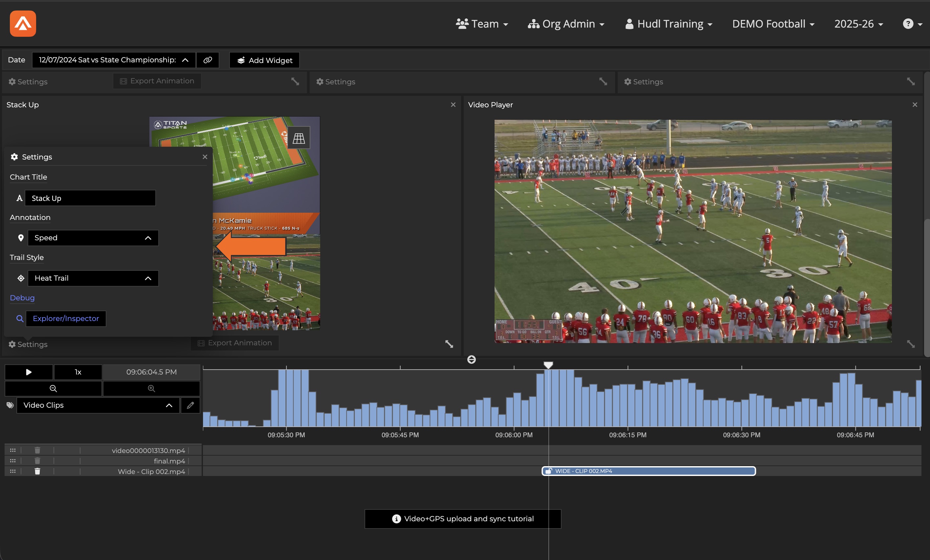Open the Date session dropdown
The height and width of the screenshot is (560, 930).
pos(114,60)
